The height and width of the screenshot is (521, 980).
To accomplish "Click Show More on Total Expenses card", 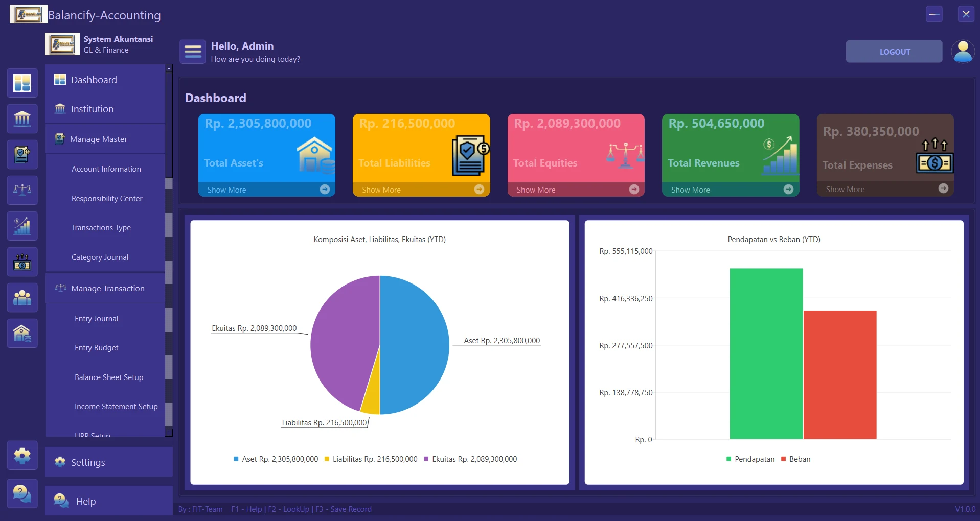I will [845, 190].
